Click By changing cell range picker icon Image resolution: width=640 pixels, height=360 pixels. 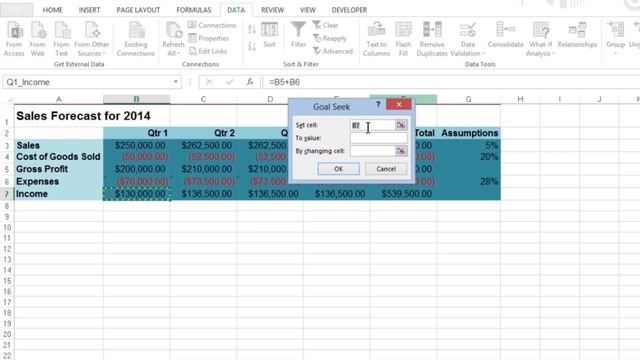coord(401,151)
